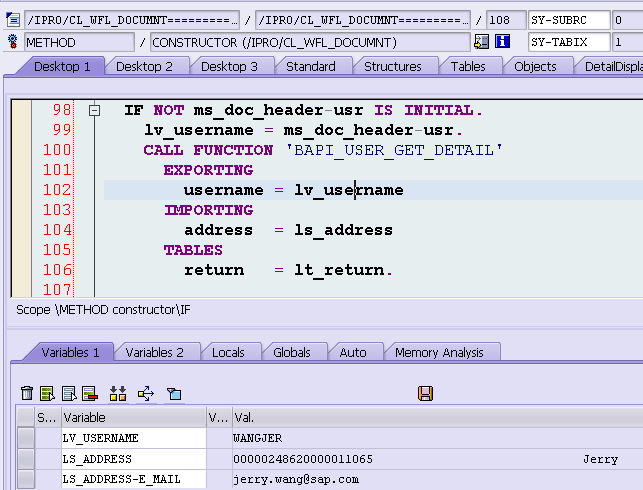Viewport: 643px width, 490px height.
Task: Click lv_username on code line 102
Action: coord(349,190)
